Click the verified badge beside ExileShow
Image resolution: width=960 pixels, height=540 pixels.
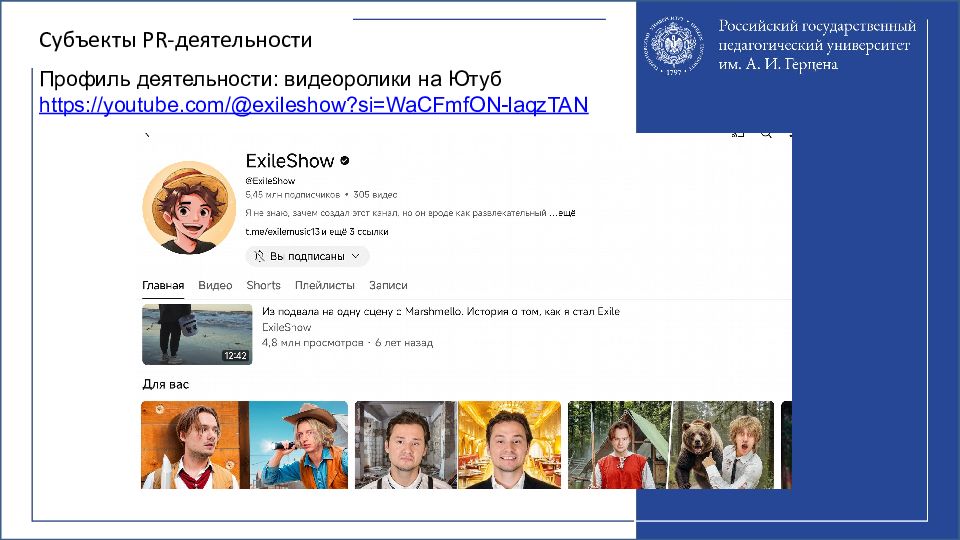(345, 160)
